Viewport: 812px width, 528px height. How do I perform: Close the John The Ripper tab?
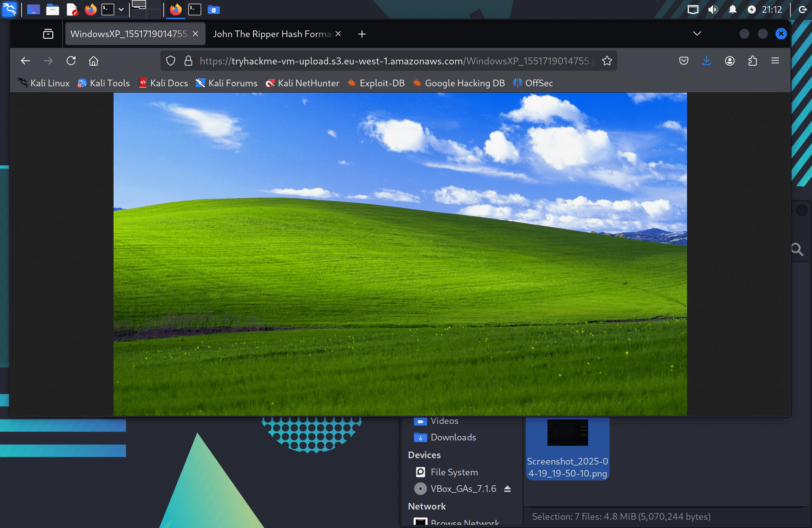click(x=338, y=34)
